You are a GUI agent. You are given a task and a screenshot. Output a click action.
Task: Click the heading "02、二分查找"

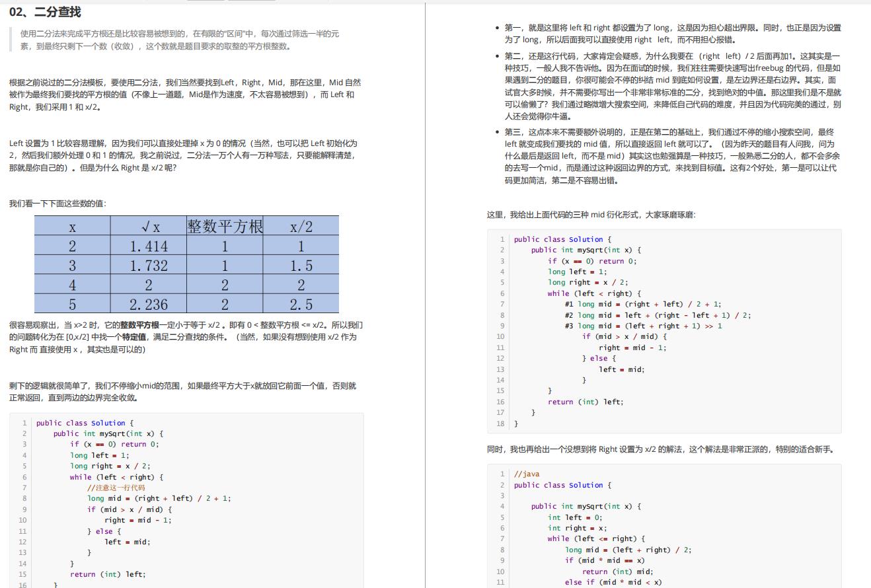(x=45, y=11)
